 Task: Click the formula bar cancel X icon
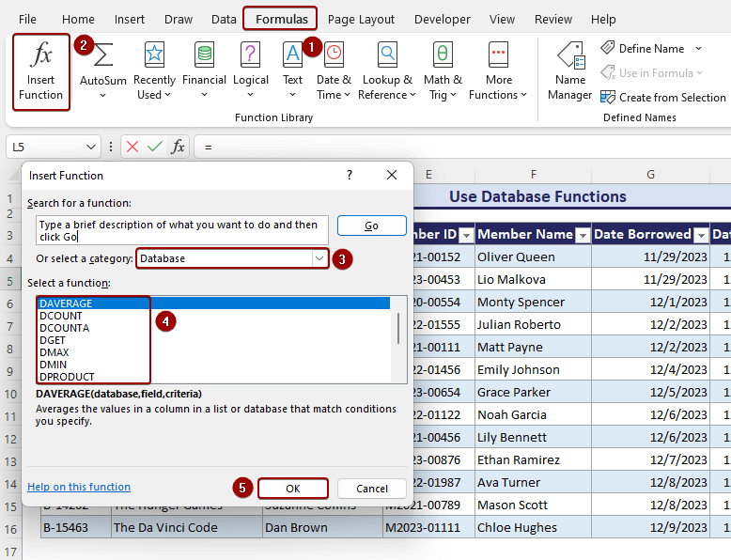point(132,147)
